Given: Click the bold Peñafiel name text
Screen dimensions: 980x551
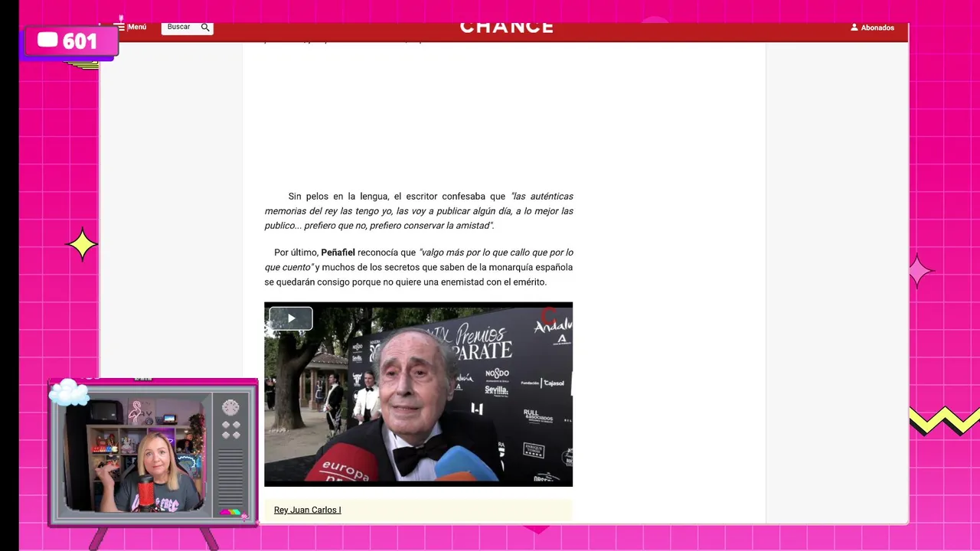Looking at the screenshot, I should pos(338,253).
